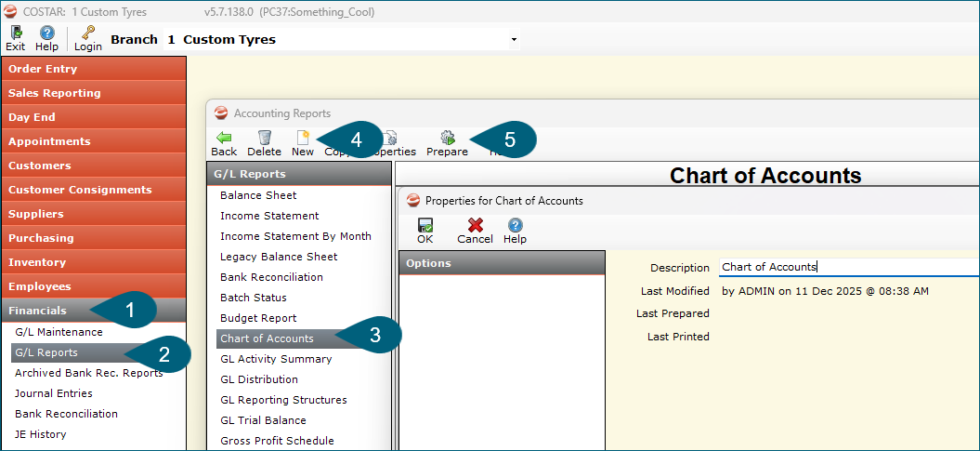The image size is (980, 451).
Task: Click the G/L Reports list header
Action: (x=299, y=174)
